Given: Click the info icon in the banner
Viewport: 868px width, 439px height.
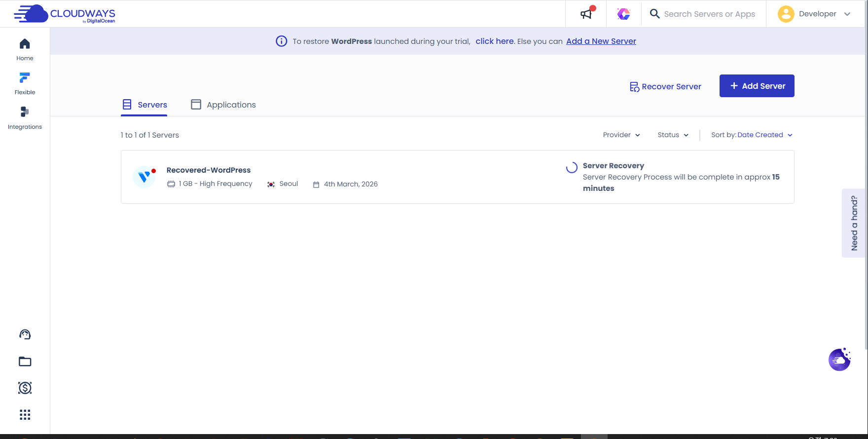Looking at the screenshot, I should (x=281, y=41).
